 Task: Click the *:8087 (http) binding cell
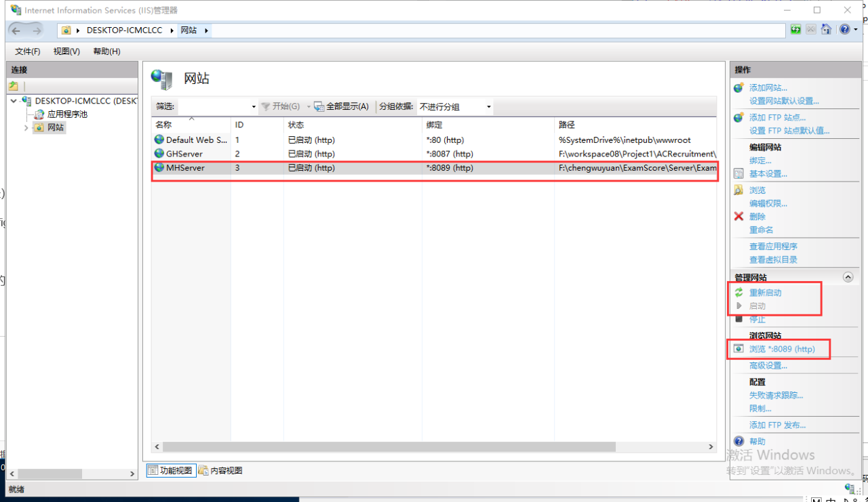[450, 154]
